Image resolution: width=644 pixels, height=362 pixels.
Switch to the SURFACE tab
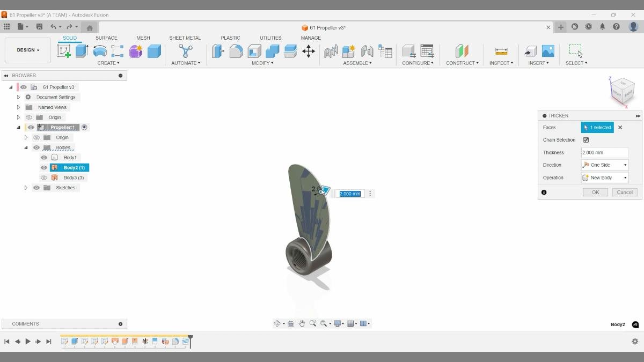106,38
